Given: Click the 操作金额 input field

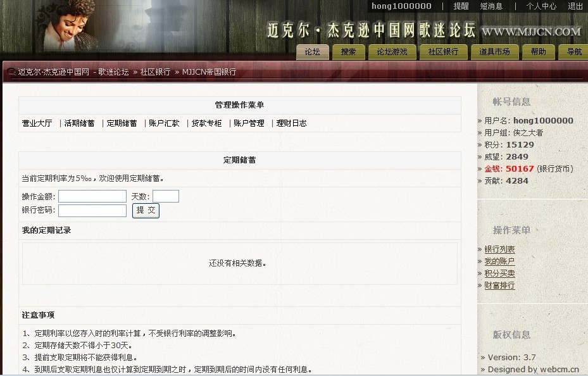Looking at the screenshot, I should 92,196.
